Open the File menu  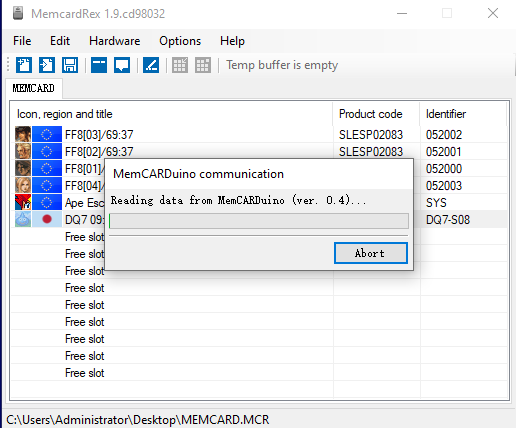pyautogui.click(x=22, y=41)
